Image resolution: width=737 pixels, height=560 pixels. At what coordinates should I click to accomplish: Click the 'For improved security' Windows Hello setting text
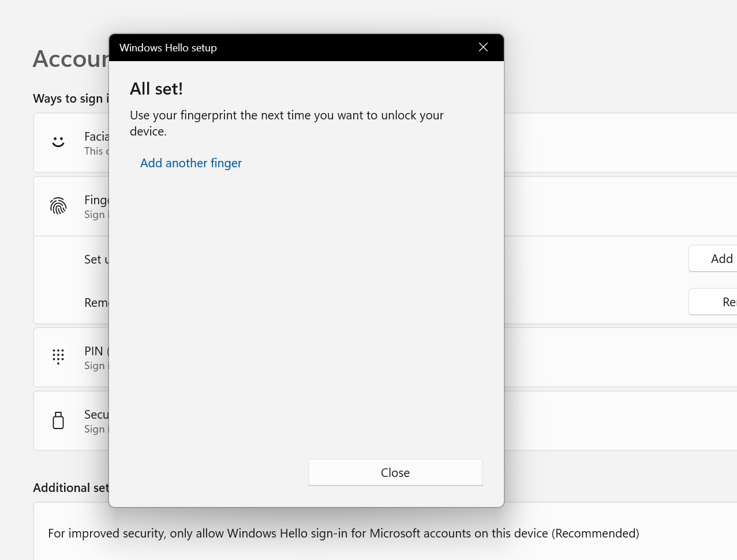(x=343, y=533)
